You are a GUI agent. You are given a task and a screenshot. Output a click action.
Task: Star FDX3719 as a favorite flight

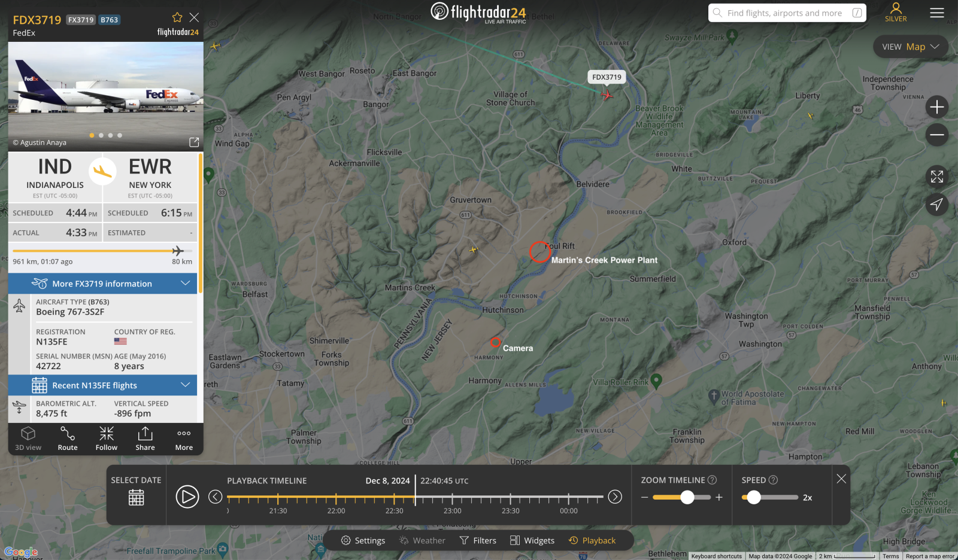(177, 17)
